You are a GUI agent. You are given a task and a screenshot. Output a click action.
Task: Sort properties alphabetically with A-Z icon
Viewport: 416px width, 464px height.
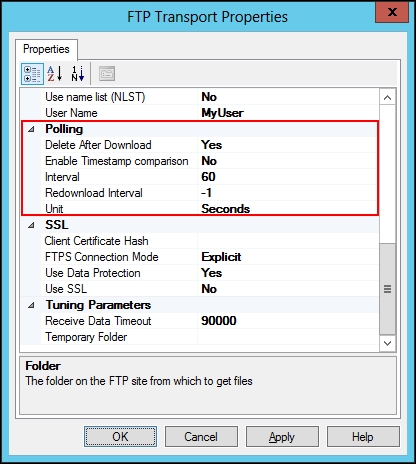tap(55, 74)
